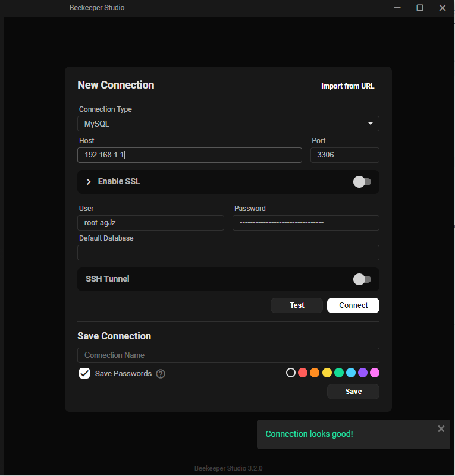Maximize the Beekeeper Studio window
The image size is (455, 476).
[x=420, y=8]
